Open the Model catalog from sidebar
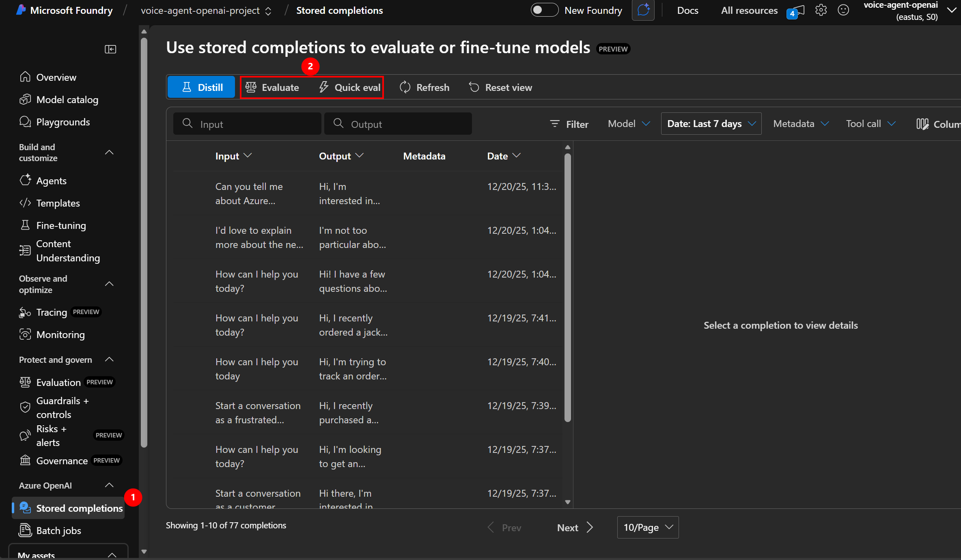This screenshot has width=961, height=560. (67, 99)
